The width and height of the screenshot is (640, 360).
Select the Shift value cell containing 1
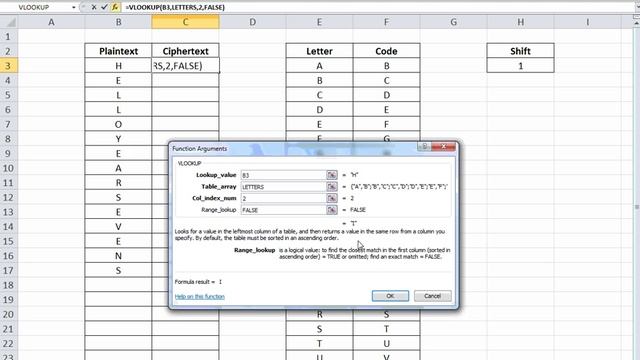pyautogui.click(x=520, y=66)
